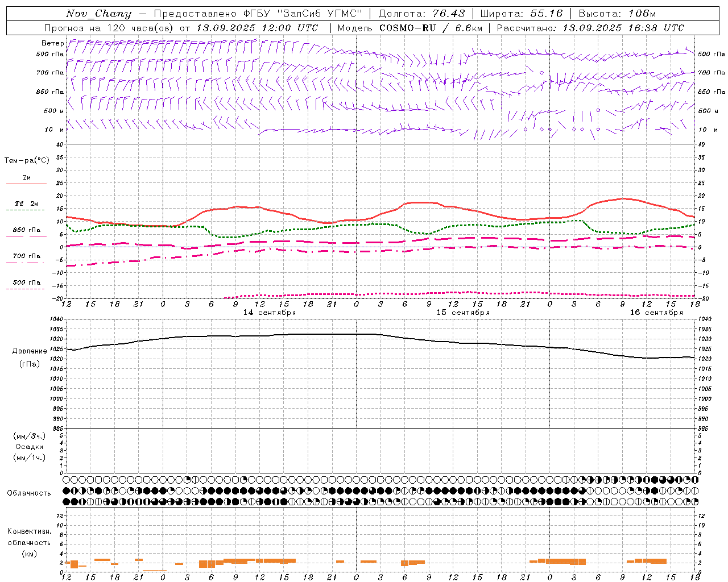The height and width of the screenshot is (582, 728).
Task: Click the Осадки panel label
Action: coord(30,447)
